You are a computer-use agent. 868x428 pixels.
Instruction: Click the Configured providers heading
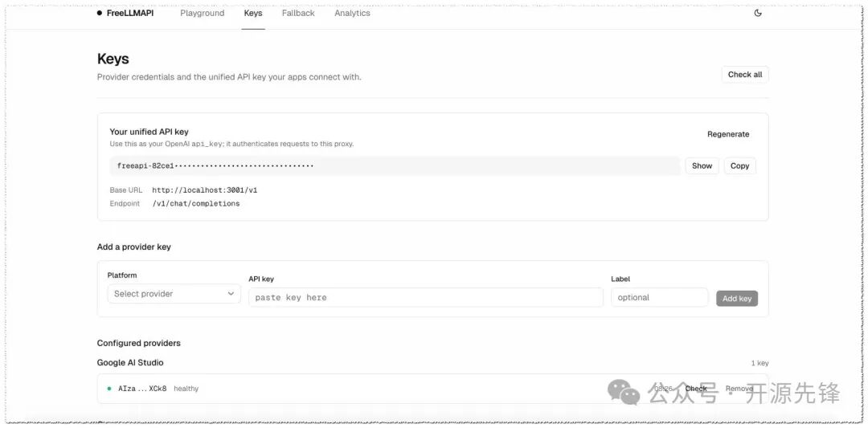pyautogui.click(x=139, y=344)
